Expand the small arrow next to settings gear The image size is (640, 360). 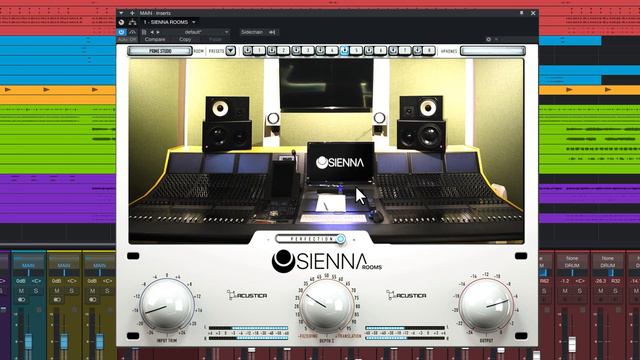tap(496, 40)
